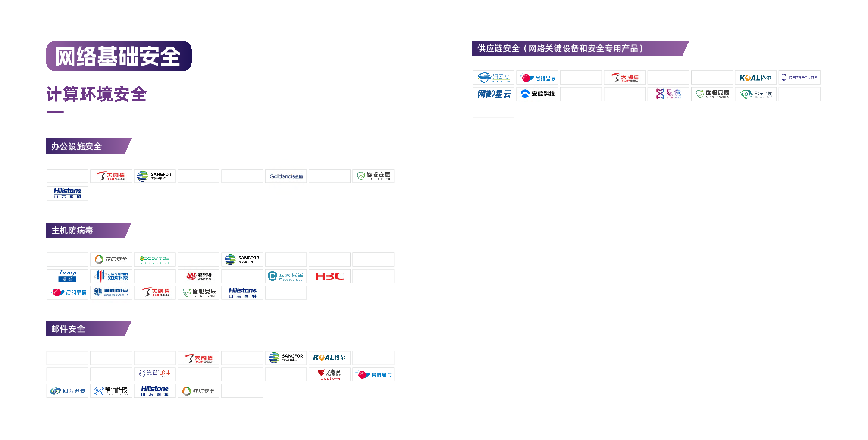Click the 威努特 logo
The width and height of the screenshot is (868, 440).
tap(198, 276)
